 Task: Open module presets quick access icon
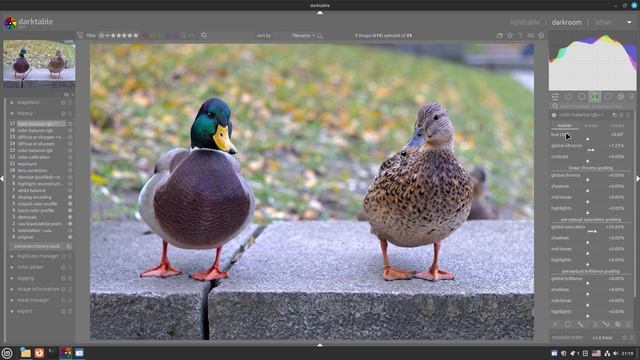[x=555, y=97]
